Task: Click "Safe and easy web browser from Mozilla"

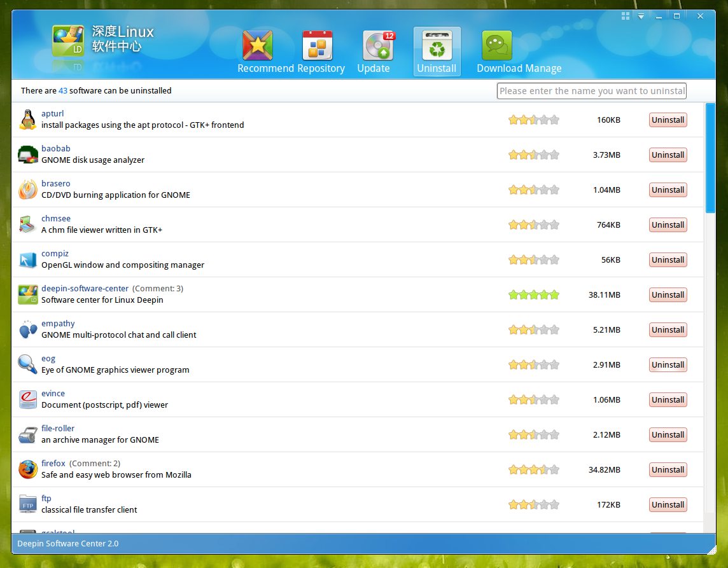Action: [116, 474]
